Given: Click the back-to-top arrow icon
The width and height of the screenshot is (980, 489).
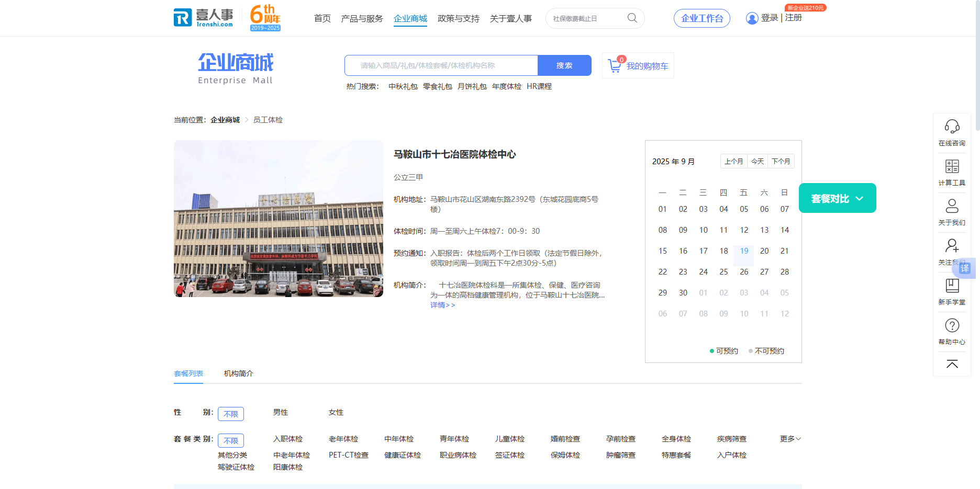Looking at the screenshot, I should point(952,364).
